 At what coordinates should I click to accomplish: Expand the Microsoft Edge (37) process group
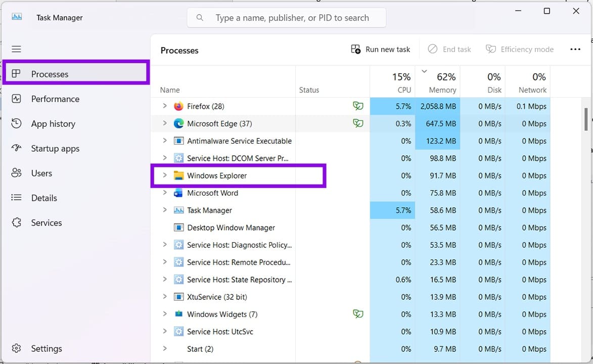(164, 123)
